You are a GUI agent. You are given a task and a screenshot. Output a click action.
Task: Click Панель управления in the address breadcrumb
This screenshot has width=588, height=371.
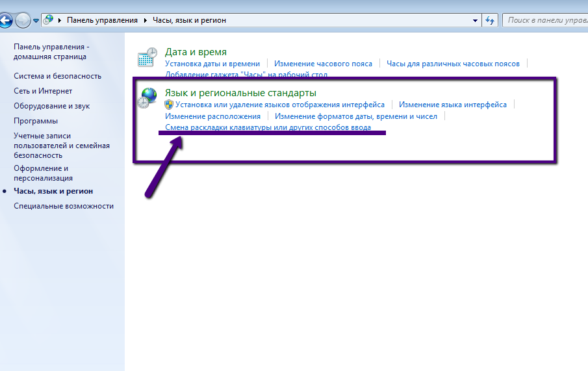point(102,20)
